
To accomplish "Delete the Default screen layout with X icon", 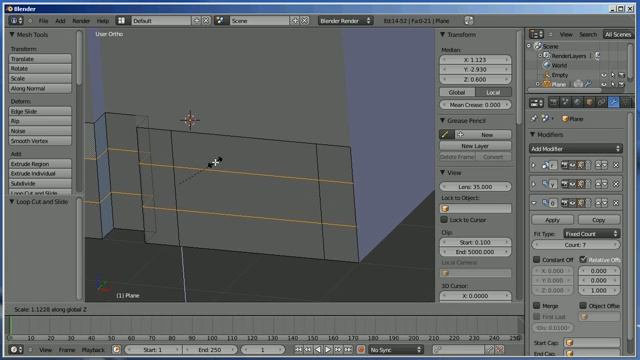I will 206,20.
